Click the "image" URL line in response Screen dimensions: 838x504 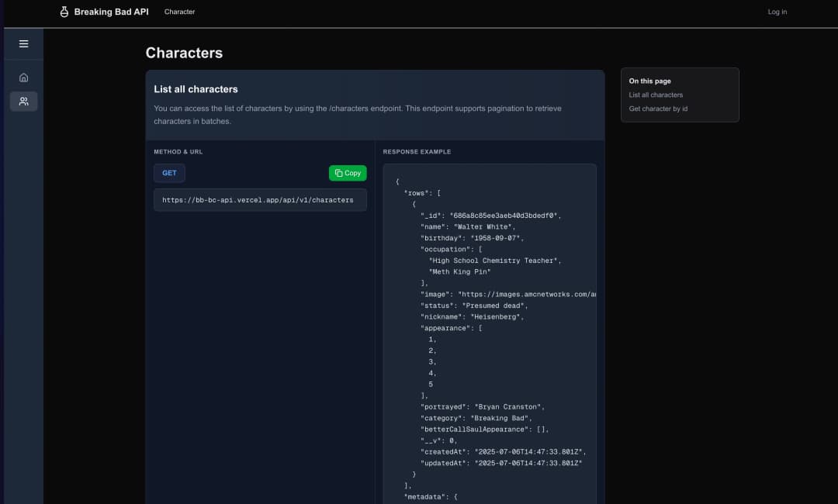point(508,294)
